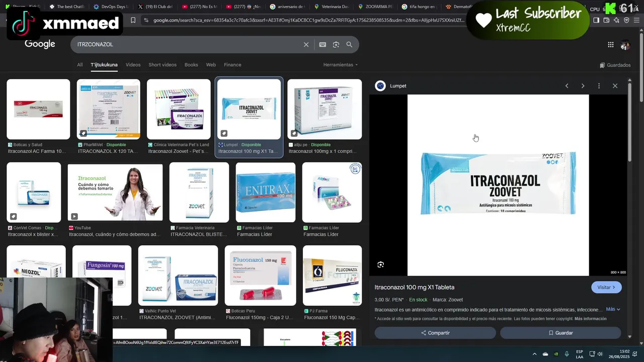Screen dimensions: 644x362
Task: Open the Más información link
Action: coord(590,319)
